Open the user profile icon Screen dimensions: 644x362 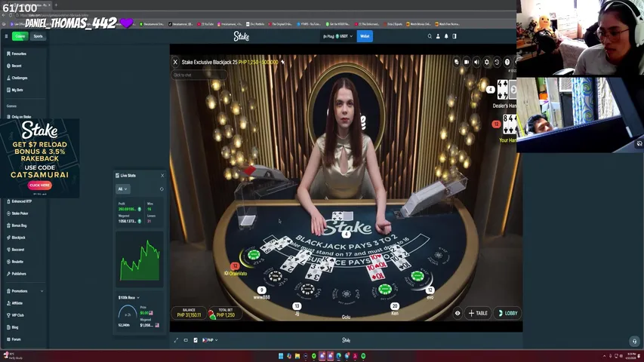tap(438, 36)
